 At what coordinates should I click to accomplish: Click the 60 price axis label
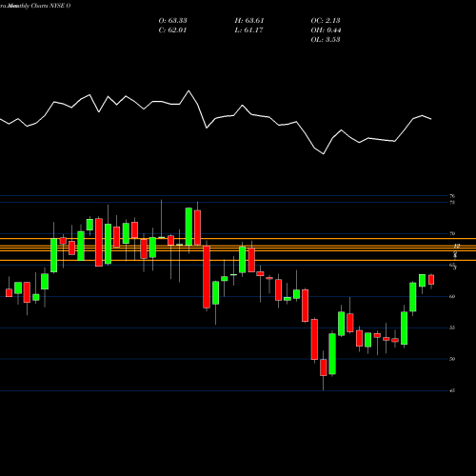pos(452,296)
